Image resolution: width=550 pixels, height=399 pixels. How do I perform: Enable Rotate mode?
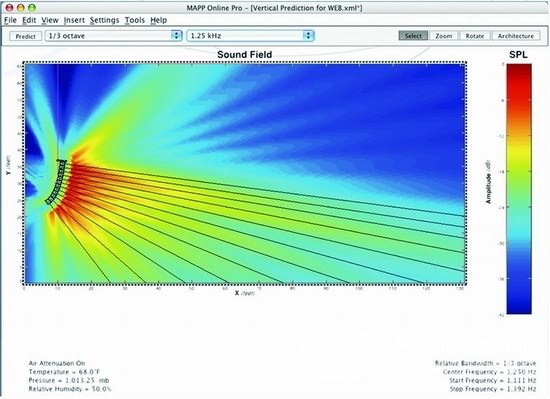pyautogui.click(x=475, y=36)
